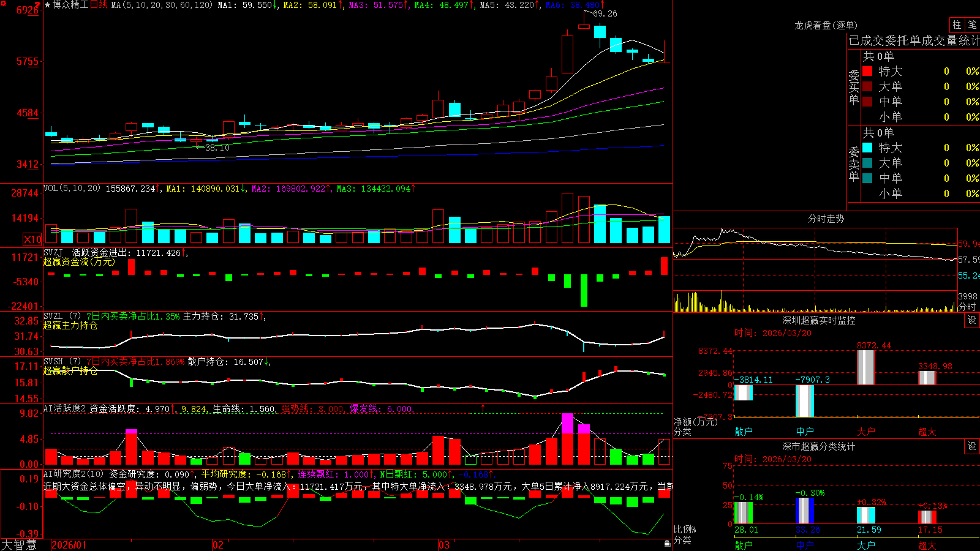
Task: Click the 2026/01 date on time axis
Action: (x=69, y=545)
